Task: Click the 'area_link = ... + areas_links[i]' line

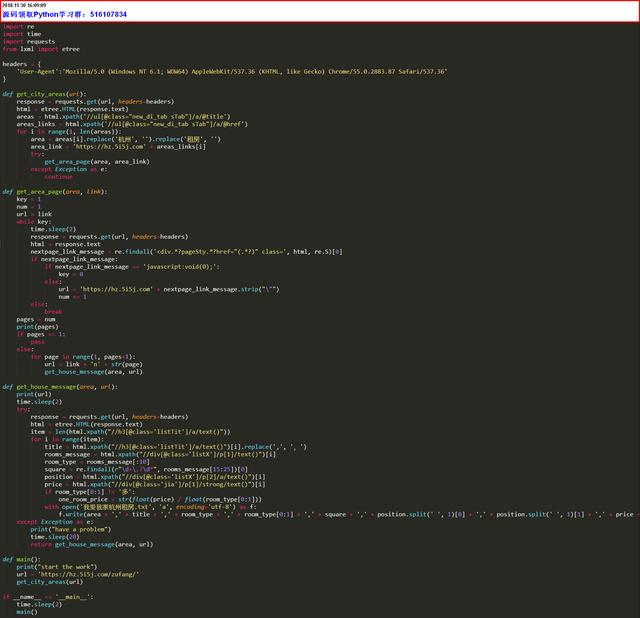Action: [x=118, y=147]
